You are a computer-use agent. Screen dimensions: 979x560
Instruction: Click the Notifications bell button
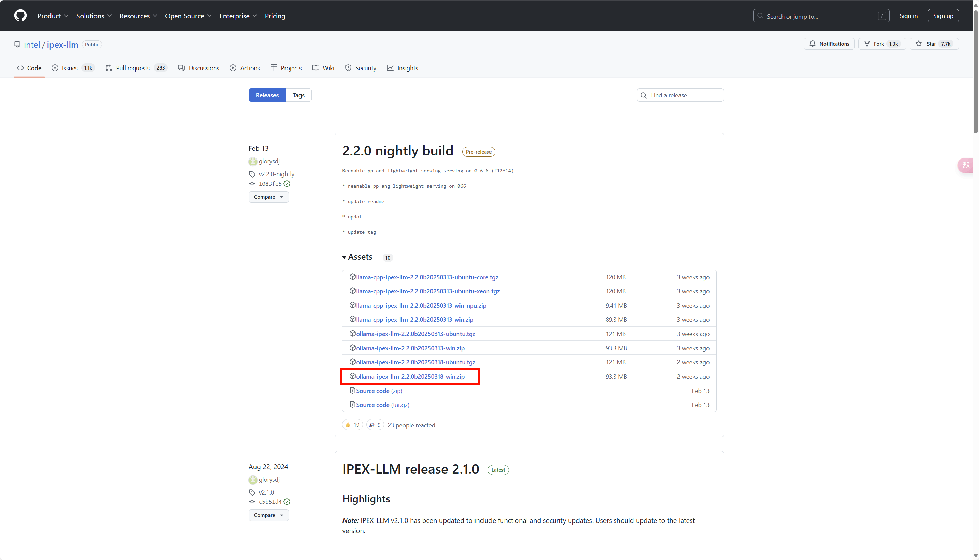(829, 44)
